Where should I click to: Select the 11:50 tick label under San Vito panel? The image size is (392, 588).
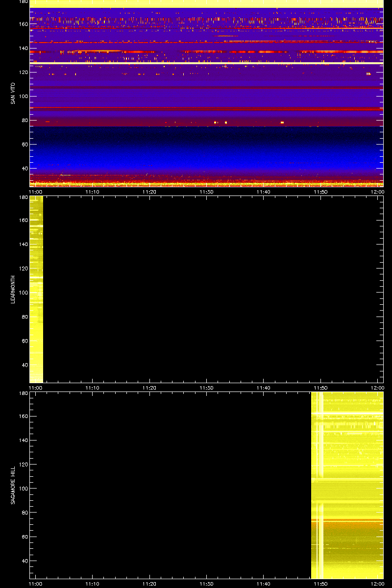(x=320, y=192)
